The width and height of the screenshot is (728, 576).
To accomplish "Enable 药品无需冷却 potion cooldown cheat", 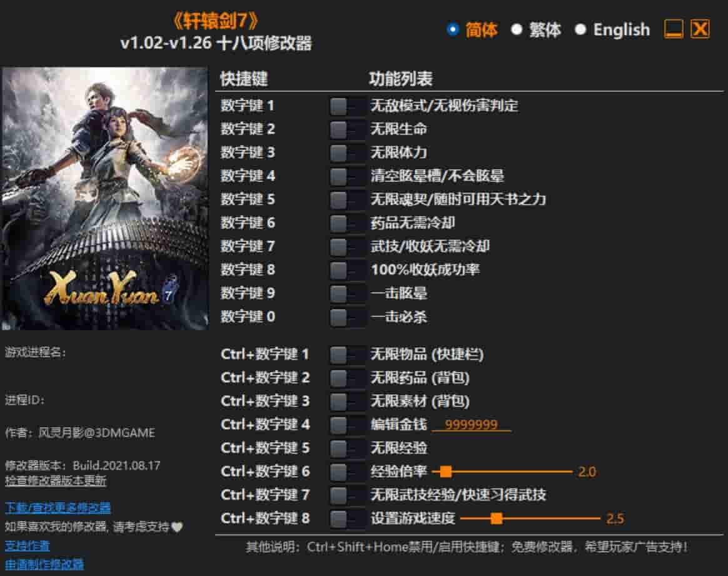I will (x=347, y=223).
